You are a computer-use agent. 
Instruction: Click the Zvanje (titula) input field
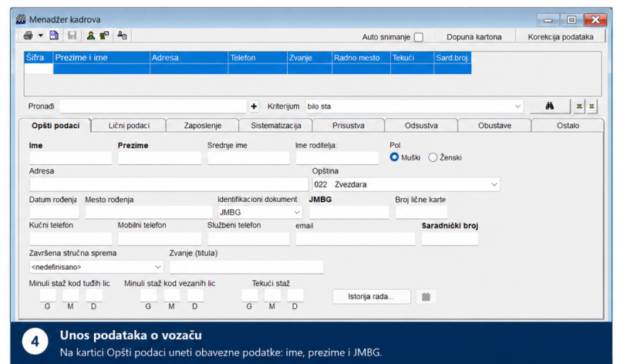click(x=246, y=267)
